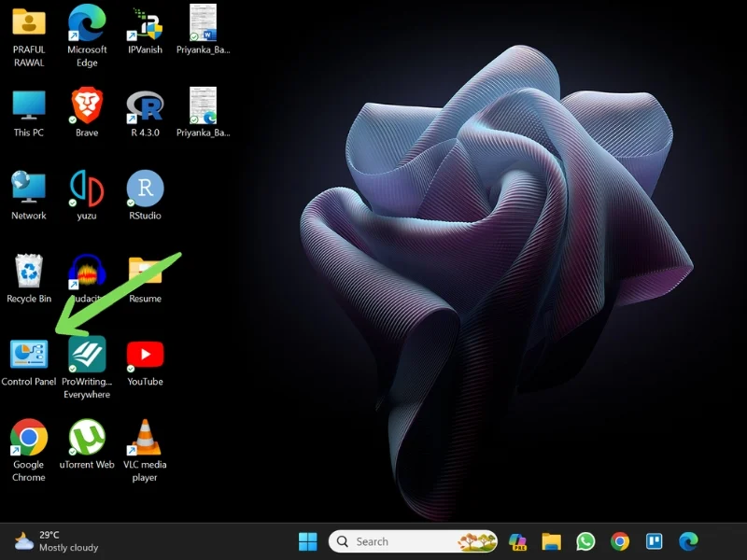This screenshot has height=560, width=747.
Task: Click the IPVanish desktop shortcut
Action: click(145, 23)
